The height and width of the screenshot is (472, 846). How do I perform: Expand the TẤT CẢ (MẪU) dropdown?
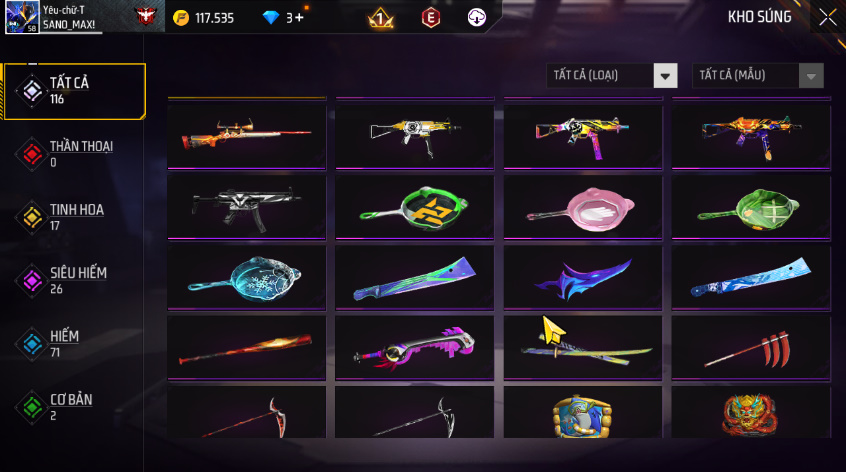click(758, 76)
